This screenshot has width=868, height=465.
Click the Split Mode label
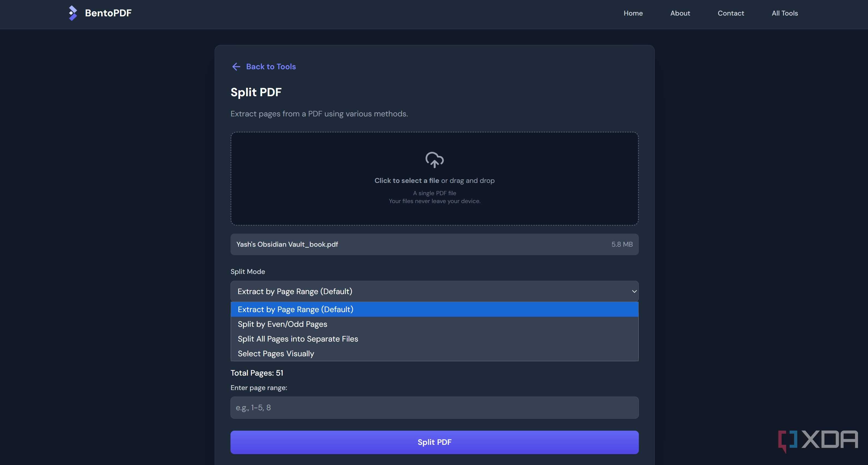[248, 272]
